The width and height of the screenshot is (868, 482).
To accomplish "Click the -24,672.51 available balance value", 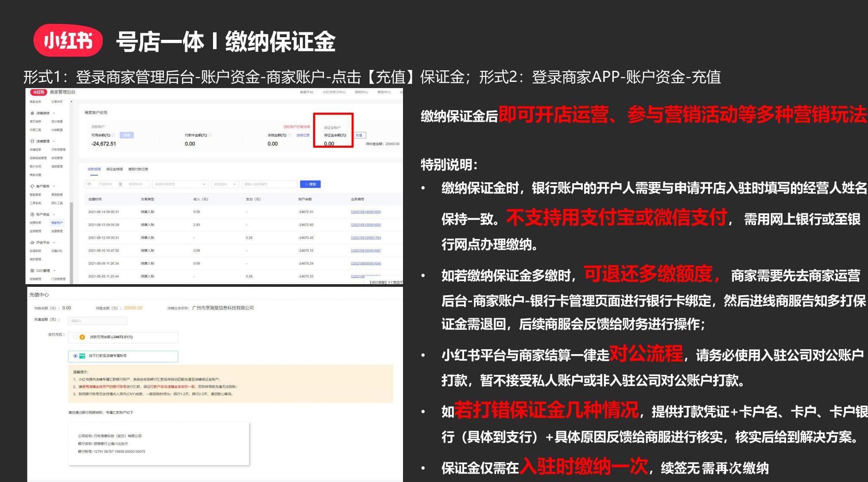I will coord(104,144).
